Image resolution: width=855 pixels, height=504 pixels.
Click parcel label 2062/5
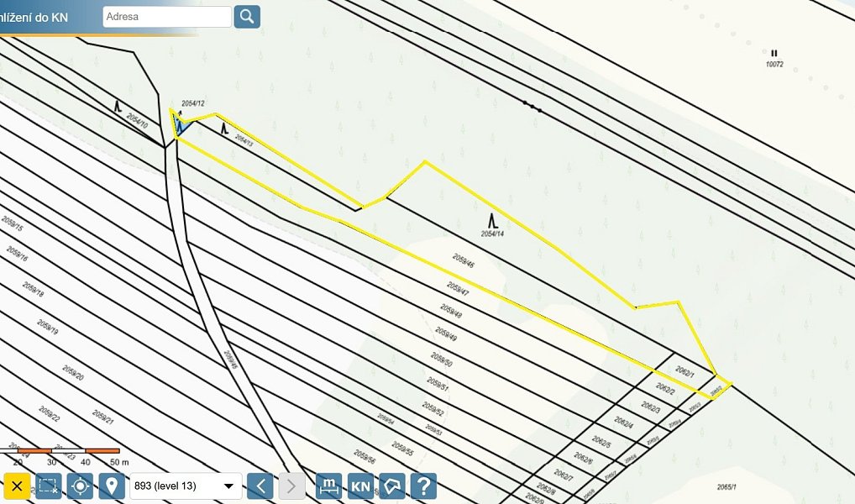point(601,441)
